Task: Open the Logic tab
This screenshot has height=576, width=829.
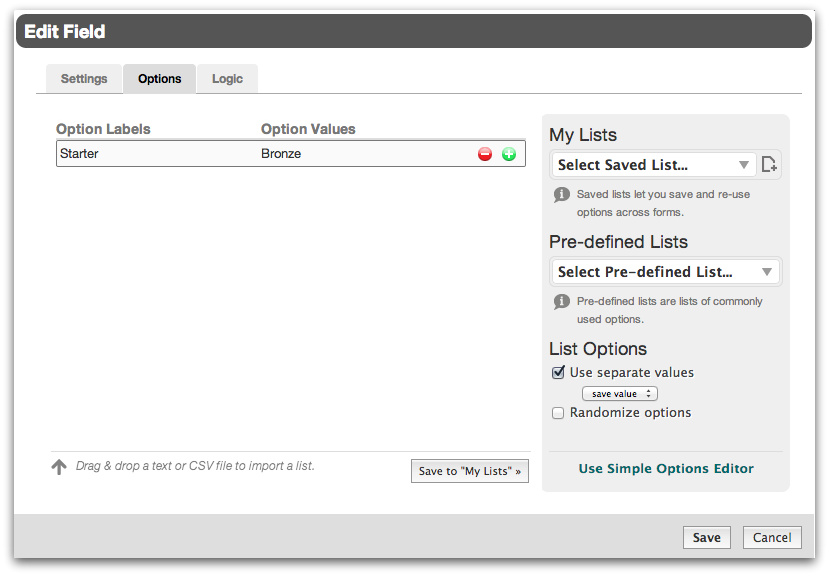Action: (227, 79)
